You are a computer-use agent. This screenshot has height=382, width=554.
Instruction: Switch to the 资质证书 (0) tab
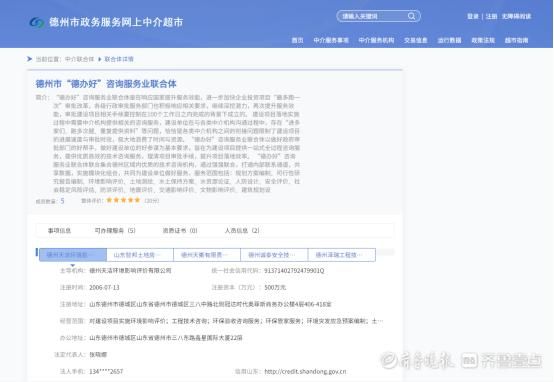[180, 231]
